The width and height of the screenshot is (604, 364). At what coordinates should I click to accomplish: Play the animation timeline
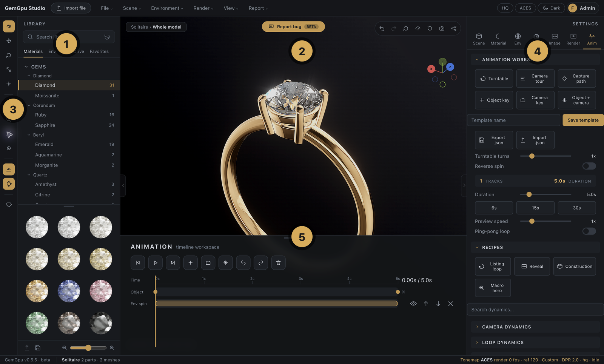[156, 263]
